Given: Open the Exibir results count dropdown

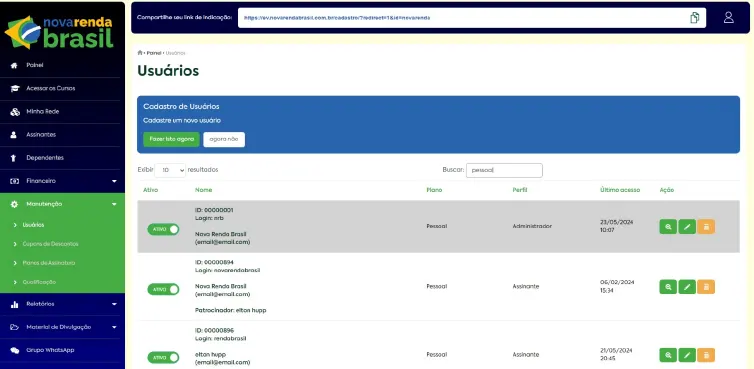Looking at the screenshot, I should (170, 170).
